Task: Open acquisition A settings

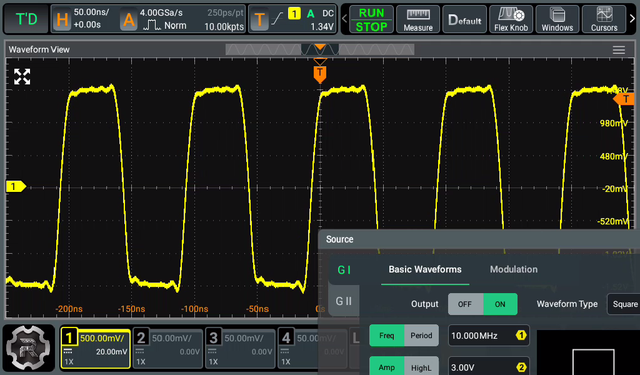Action: [x=129, y=19]
